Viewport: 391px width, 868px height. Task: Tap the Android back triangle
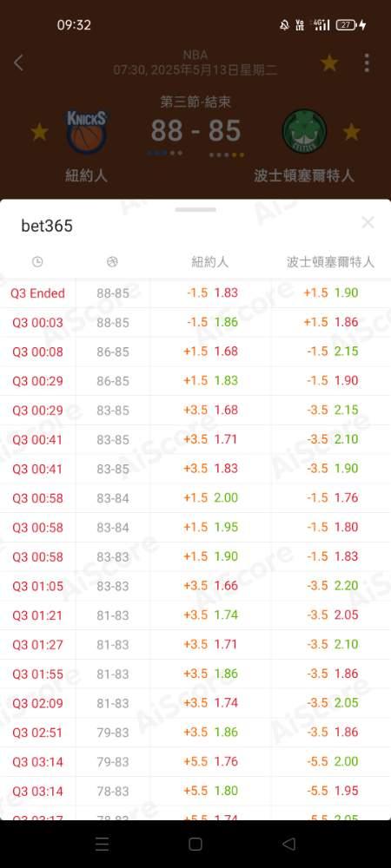click(x=288, y=844)
